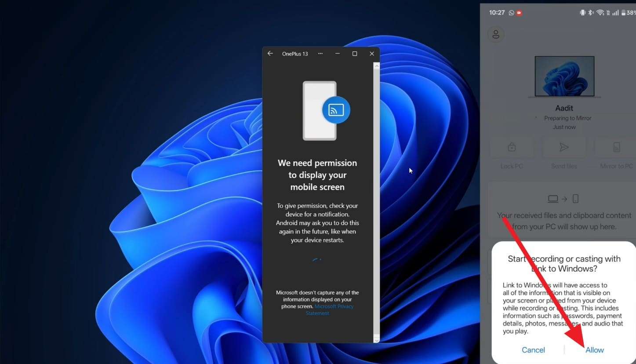This screenshot has height=364, width=636.
Task: Tap the 10:27 clock in phone status bar
Action: tap(497, 13)
